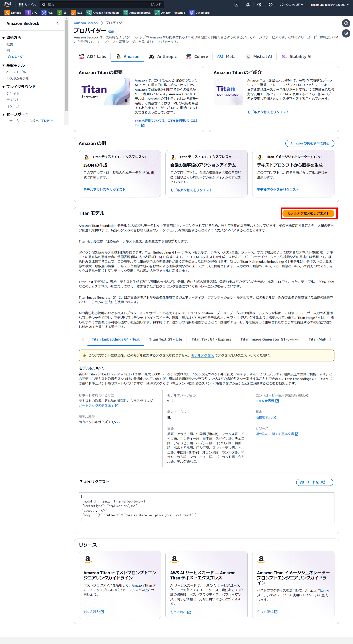Open CloudShell icon in top bar

point(236,4)
